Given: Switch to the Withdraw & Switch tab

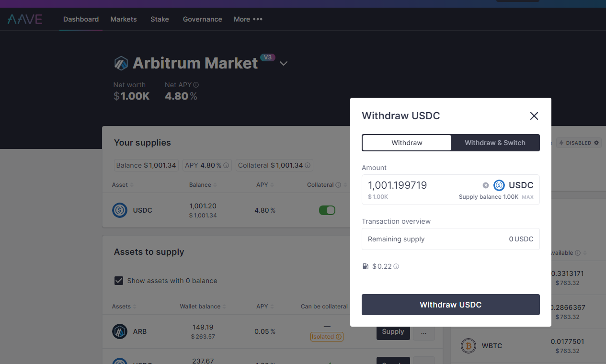Looking at the screenshot, I should click(495, 143).
